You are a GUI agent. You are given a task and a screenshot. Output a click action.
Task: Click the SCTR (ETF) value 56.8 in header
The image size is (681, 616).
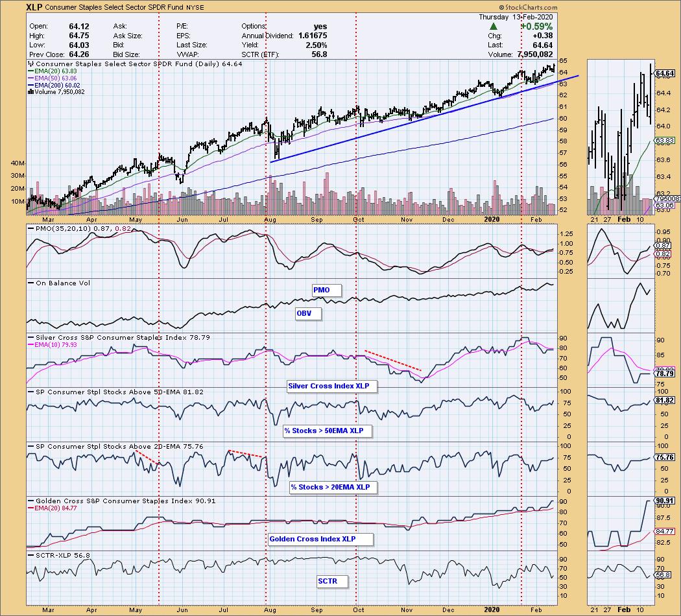(319, 54)
